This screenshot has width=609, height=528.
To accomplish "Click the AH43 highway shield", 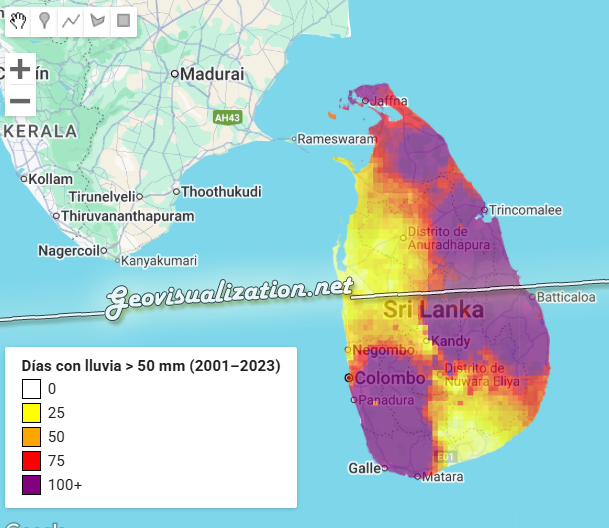I will (228, 118).
